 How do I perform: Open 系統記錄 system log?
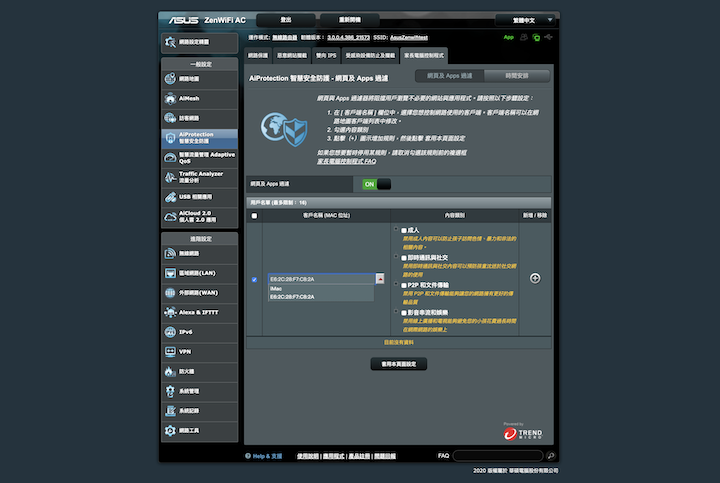click(199, 411)
